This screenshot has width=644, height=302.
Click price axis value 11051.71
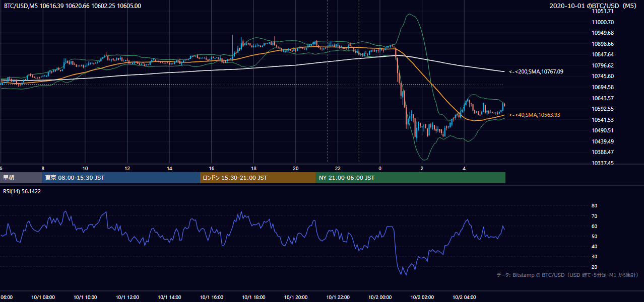pos(603,12)
